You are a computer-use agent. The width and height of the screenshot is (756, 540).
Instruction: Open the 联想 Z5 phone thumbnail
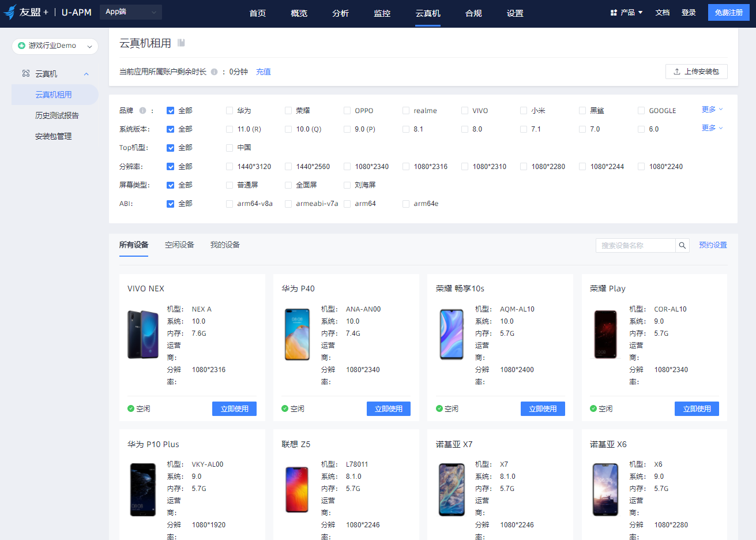point(297,490)
